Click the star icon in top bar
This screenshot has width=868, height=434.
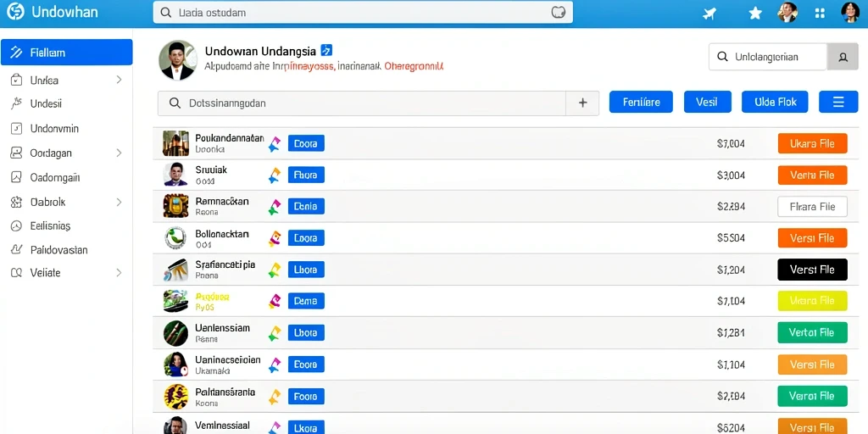pos(755,14)
